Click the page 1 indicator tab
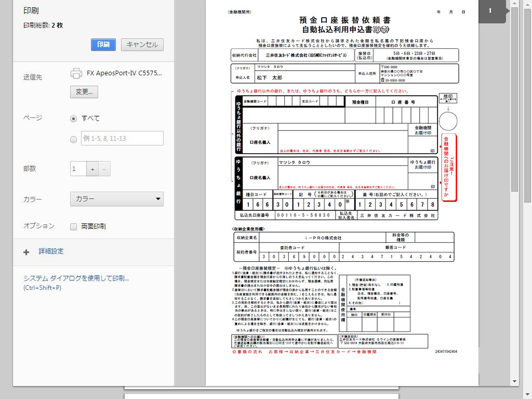 tap(491, 11)
